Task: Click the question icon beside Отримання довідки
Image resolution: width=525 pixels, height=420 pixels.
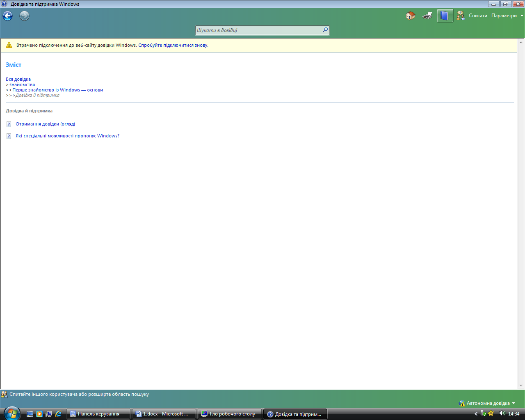Action: pos(9,124)
